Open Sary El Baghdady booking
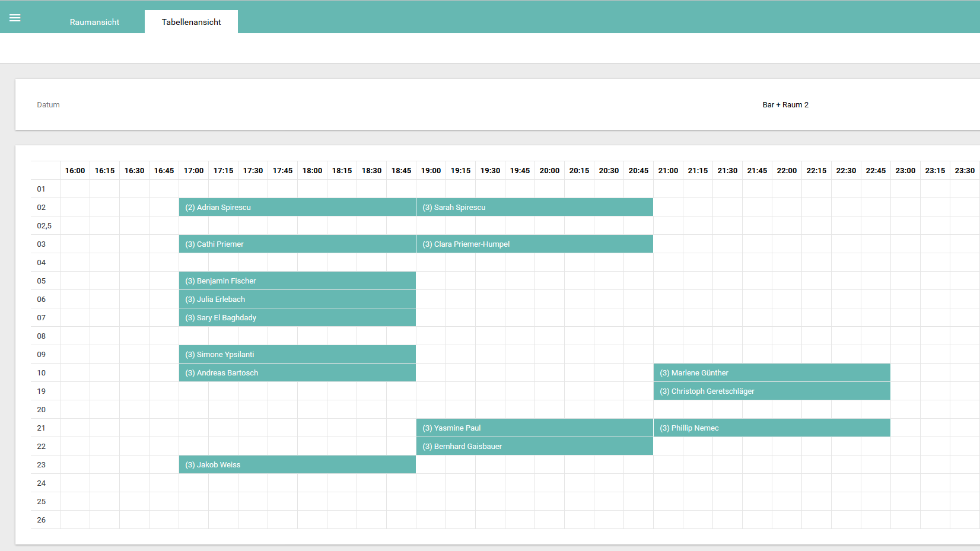The image size is (980, 551). tap(297, 318)
